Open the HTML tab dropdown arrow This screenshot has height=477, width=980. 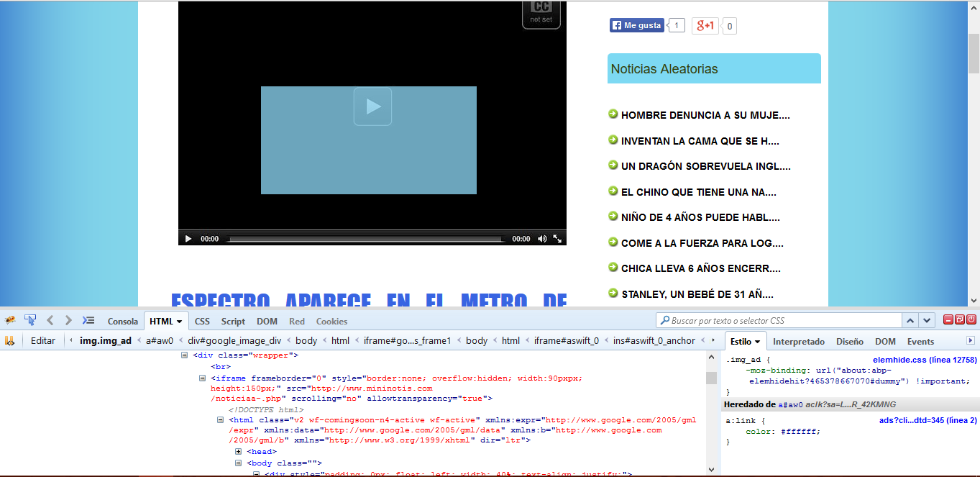click(x=180, y=322)
